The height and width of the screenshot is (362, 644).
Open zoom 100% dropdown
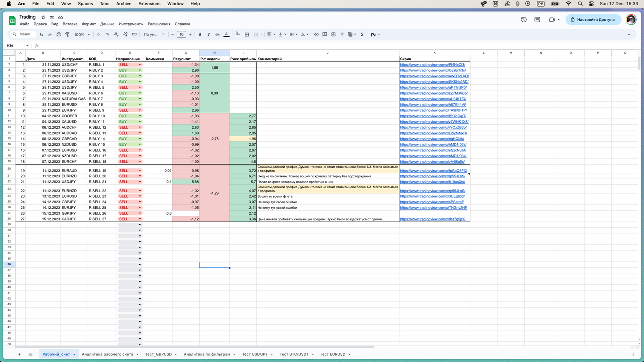click(82, 35)
